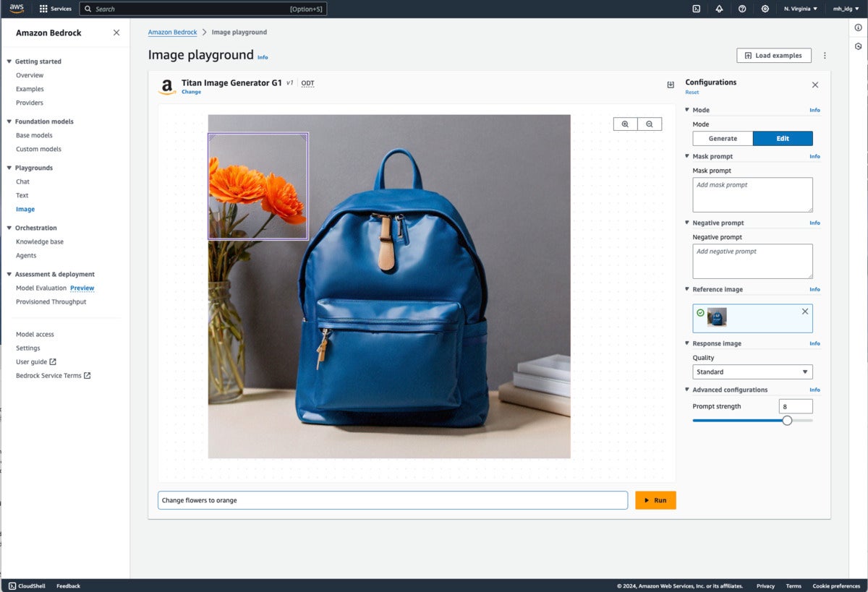Viewport: 868px width, 592px height.
Task: Open the Privacy footer link
Action: click(765, 585)
